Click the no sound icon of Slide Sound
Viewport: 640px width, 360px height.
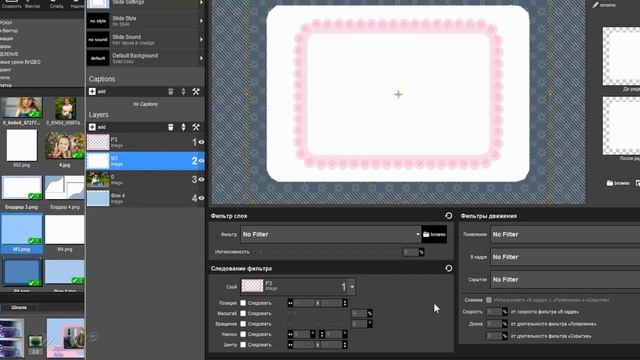tap(98, 40)
